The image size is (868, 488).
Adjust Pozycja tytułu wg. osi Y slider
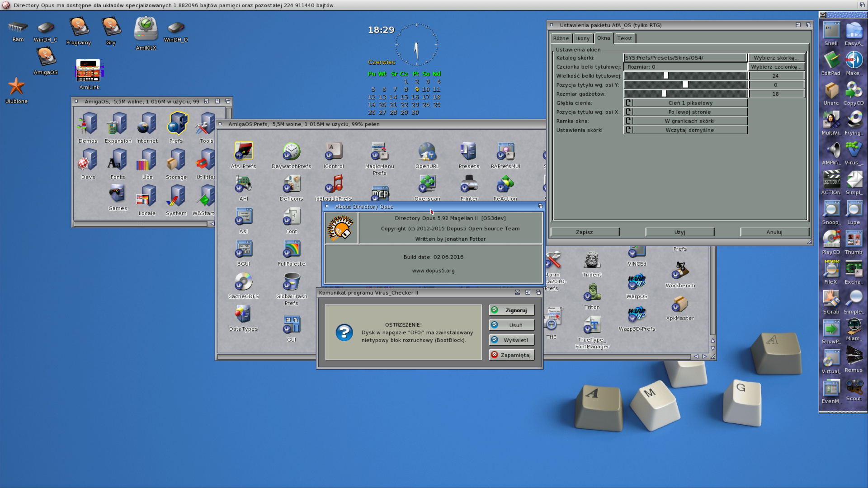click(686, 85)
